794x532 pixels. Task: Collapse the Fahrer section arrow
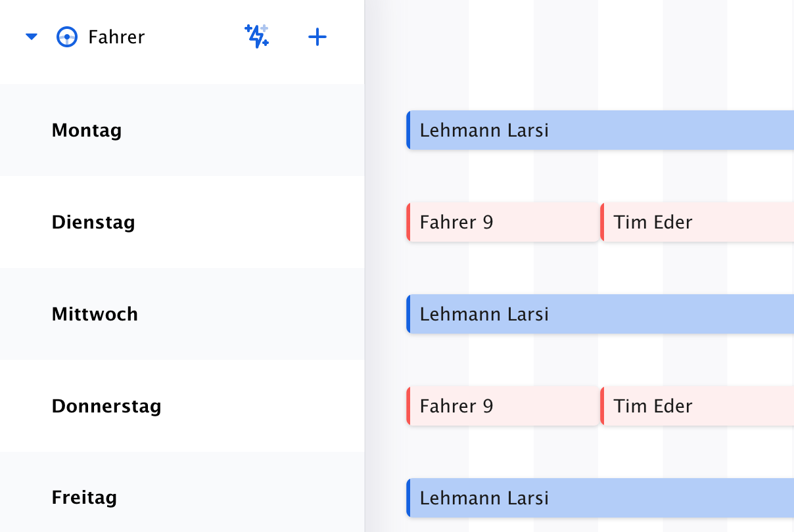click(31, 37)
